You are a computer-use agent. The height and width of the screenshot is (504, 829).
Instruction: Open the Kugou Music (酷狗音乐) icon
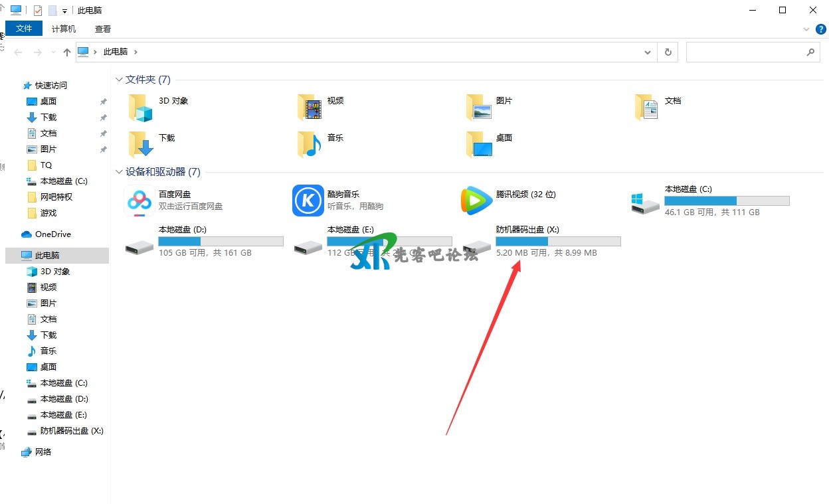pos(308,201)
